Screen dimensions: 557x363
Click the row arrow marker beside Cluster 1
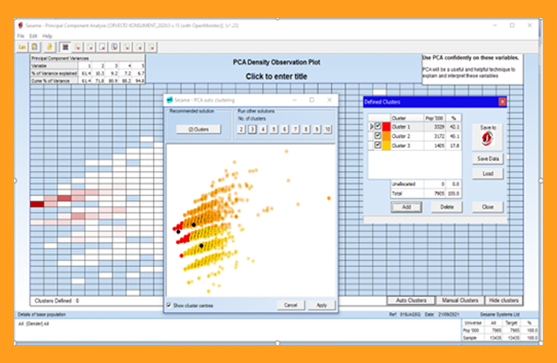(371, 126)
